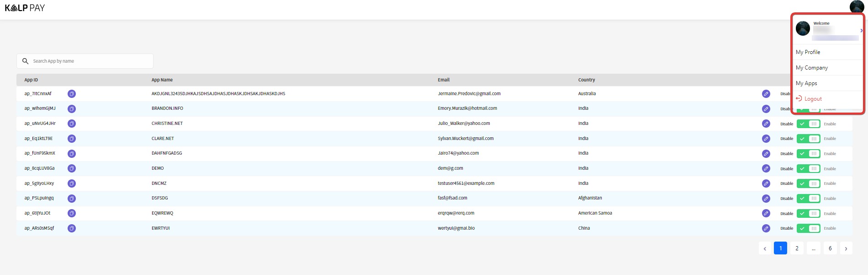
Task: Click the user avatar in top corner
Action: pos(856,6)
